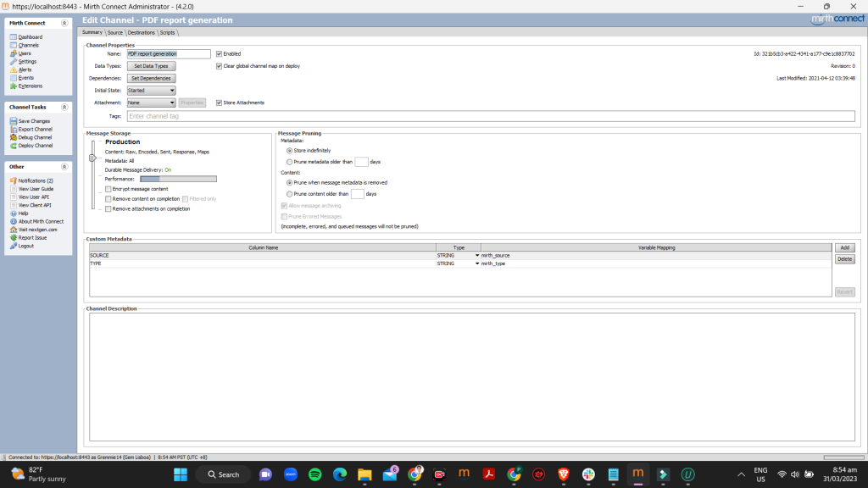The width and height of the screenshot is (868, 488).
Task: Select Store indefinitely radio button
Action: point(290,151)
